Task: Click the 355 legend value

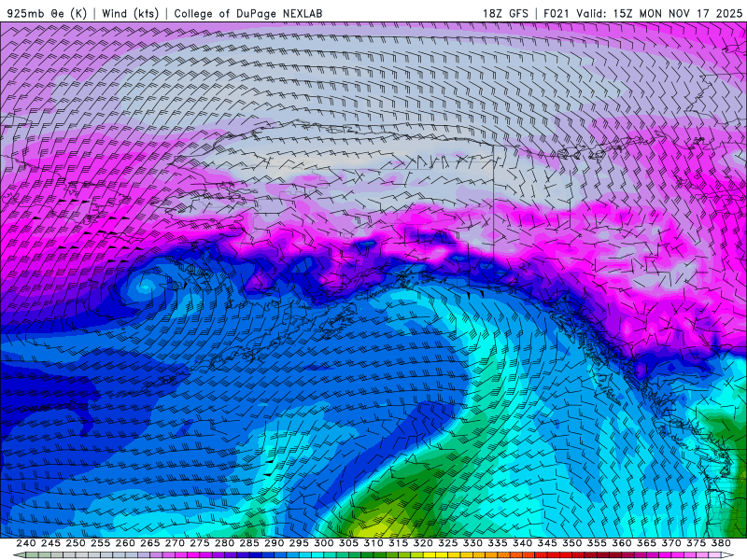Action: (597, 543)
